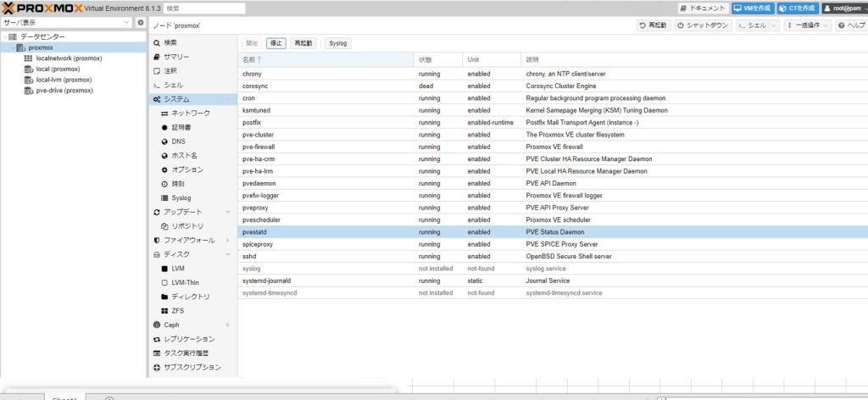Viewport: 868px width, 400px height.
Task: Click CTを作成 button
Action: click(797, 8)
